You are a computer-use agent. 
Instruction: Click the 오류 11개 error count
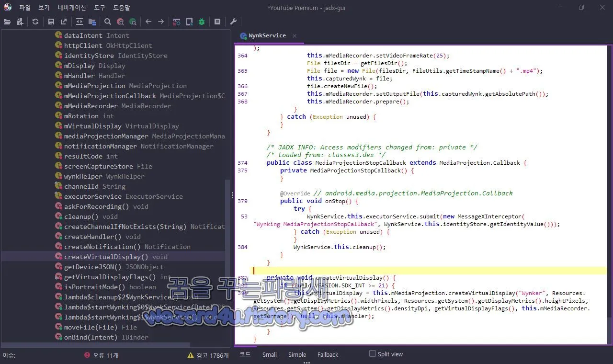[x=105, y=355]
